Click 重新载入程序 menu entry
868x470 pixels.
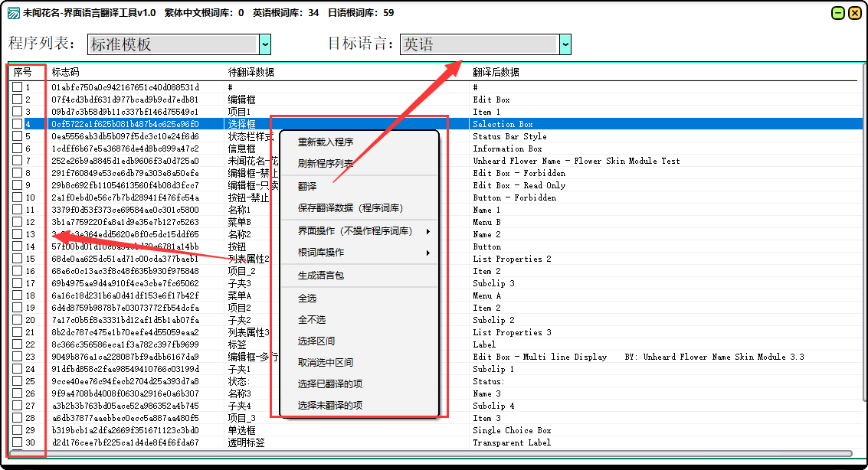(326, 142)
